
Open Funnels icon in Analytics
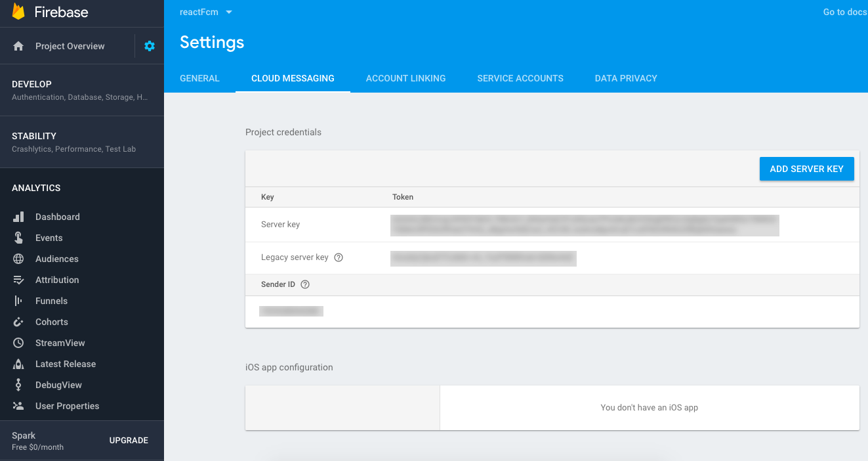pos(18,301)
